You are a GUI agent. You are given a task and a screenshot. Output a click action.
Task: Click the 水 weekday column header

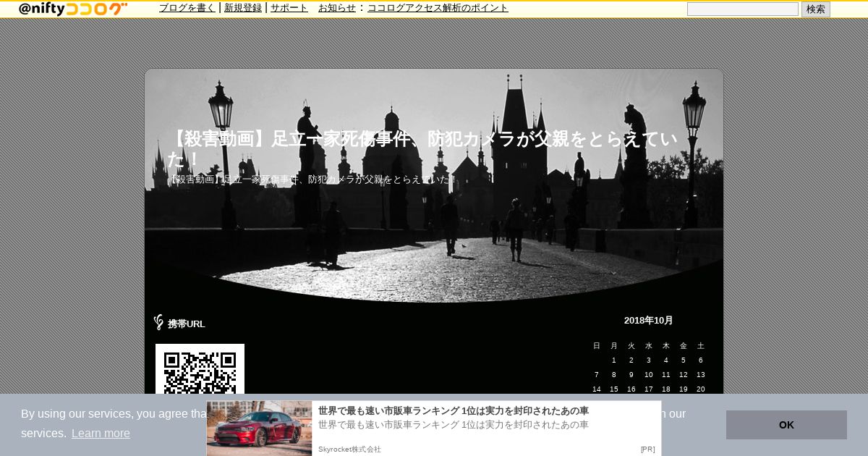(649, 346)
